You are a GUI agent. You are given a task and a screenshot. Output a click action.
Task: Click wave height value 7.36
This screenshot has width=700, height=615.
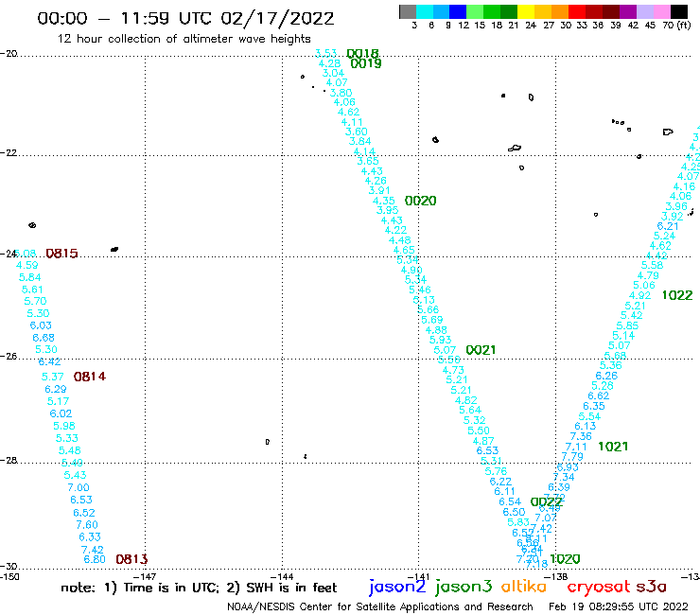click(x=581, y=436)
